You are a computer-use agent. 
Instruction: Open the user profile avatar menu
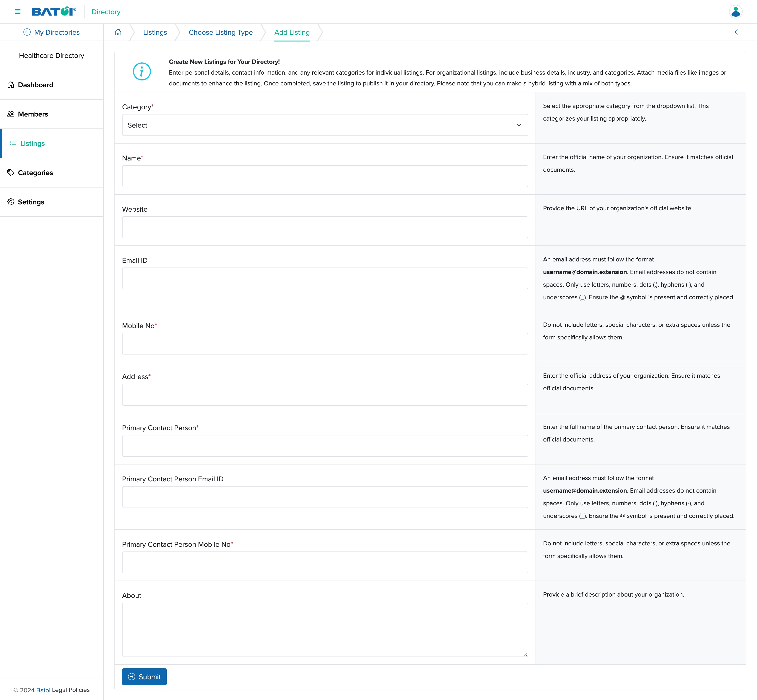click(x=736, y=12)
